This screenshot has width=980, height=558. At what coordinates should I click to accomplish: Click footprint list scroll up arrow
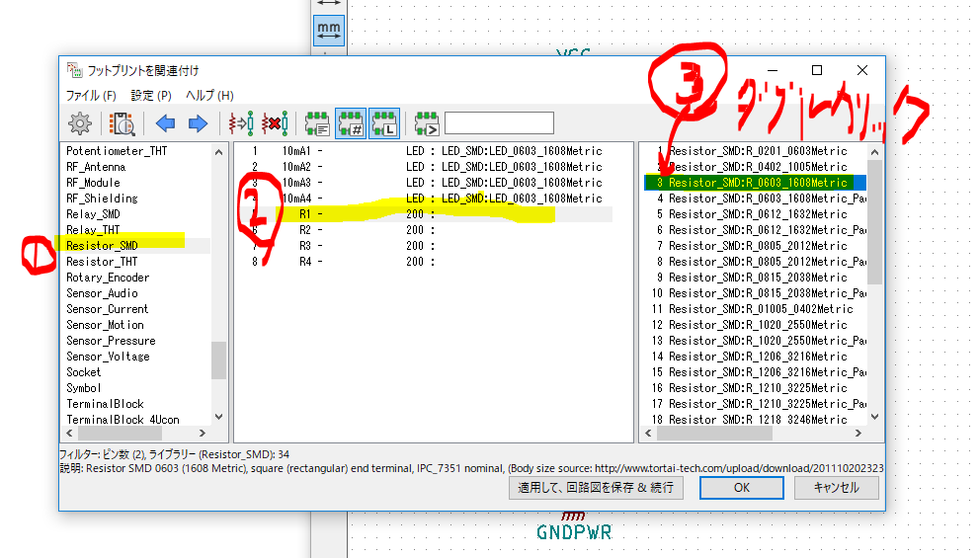(875, 152)
